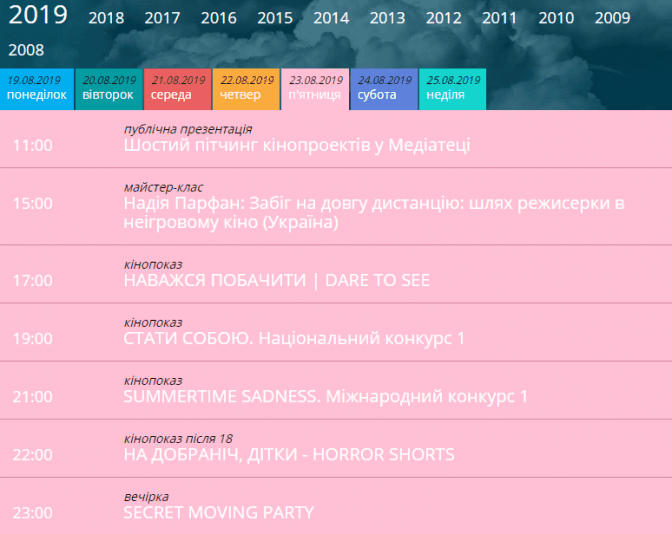Select the 2008 year link
This screenshot has width=672, height=534.
click(26, 50)
